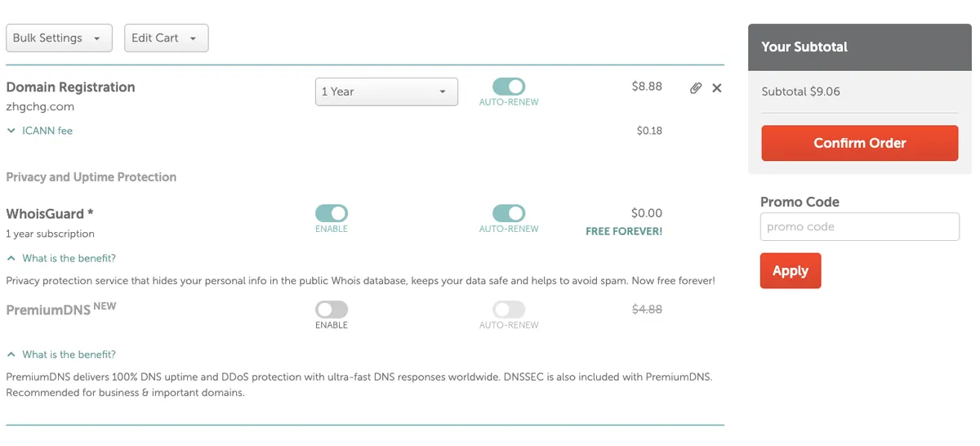The height and width of the screenshot is (446, 980).
Task: Change the 1 Year registration duration dropdown
Action: 386,91
